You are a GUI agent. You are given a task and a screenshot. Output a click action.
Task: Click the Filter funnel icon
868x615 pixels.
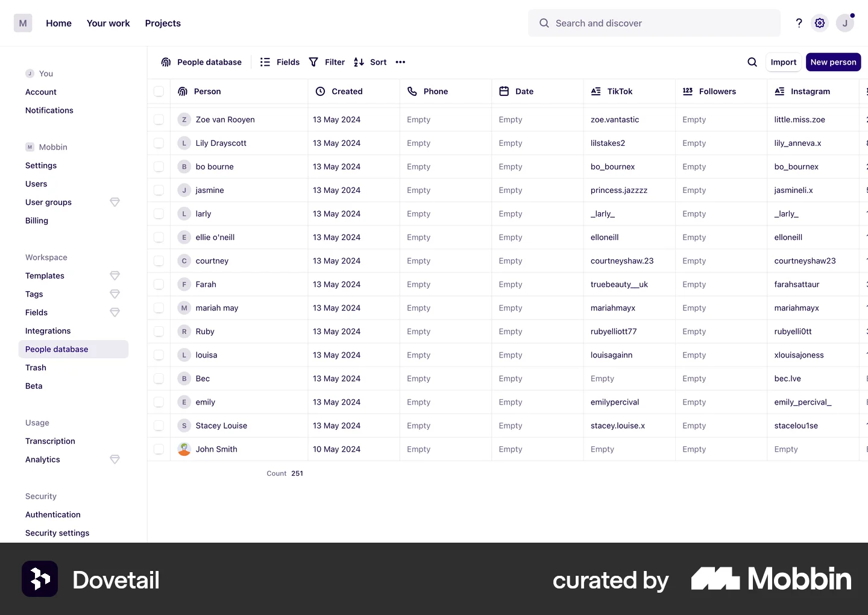[x=313, y=62]
